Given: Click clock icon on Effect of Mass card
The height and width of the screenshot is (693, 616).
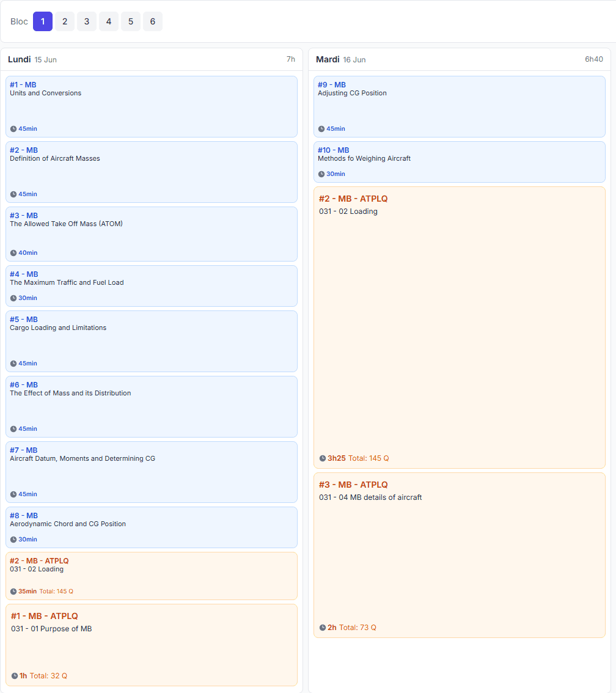Looking at the screenshot, I should 13,429.
